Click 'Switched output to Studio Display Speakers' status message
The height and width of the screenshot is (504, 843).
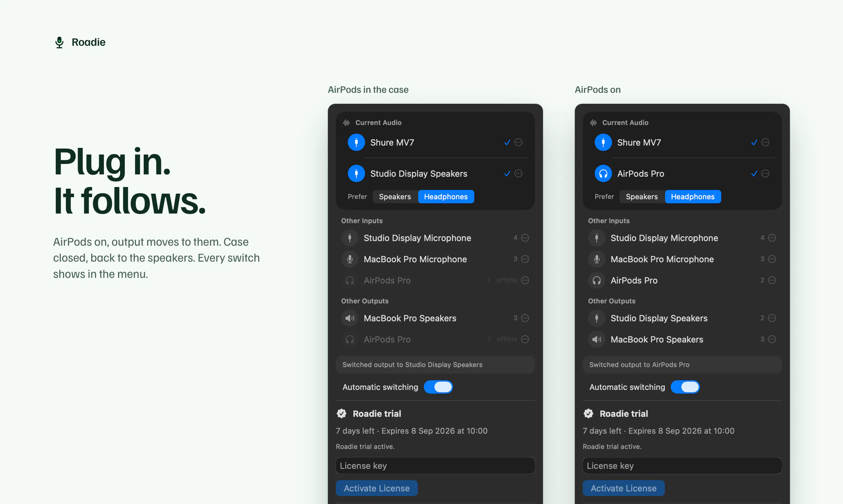tap(412, 365)
